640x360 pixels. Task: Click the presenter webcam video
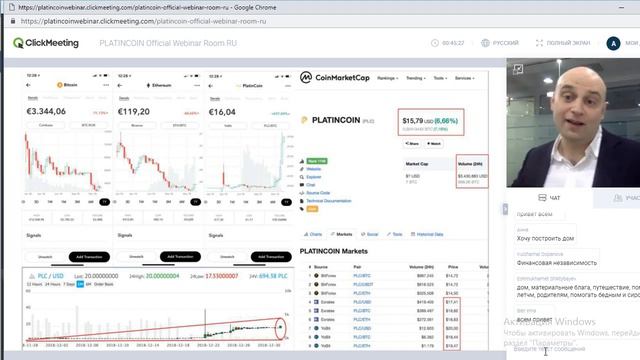(573, 122)
